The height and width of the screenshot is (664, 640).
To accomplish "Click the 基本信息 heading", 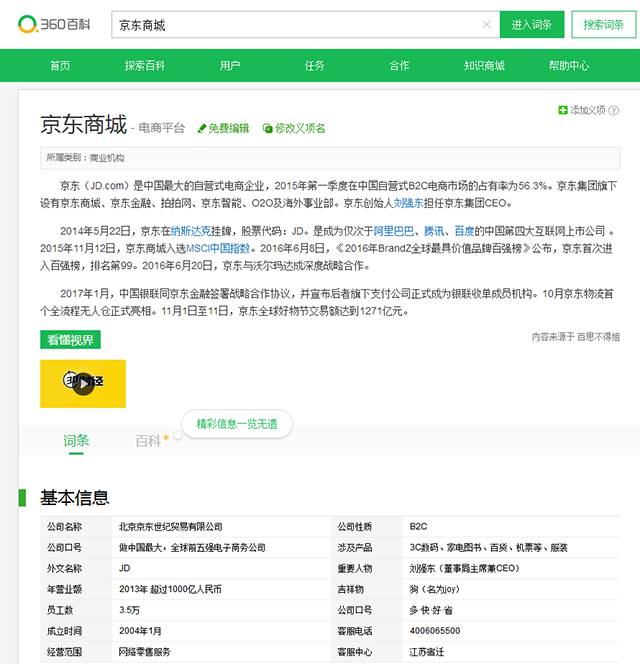I will [x=75, y=498].
